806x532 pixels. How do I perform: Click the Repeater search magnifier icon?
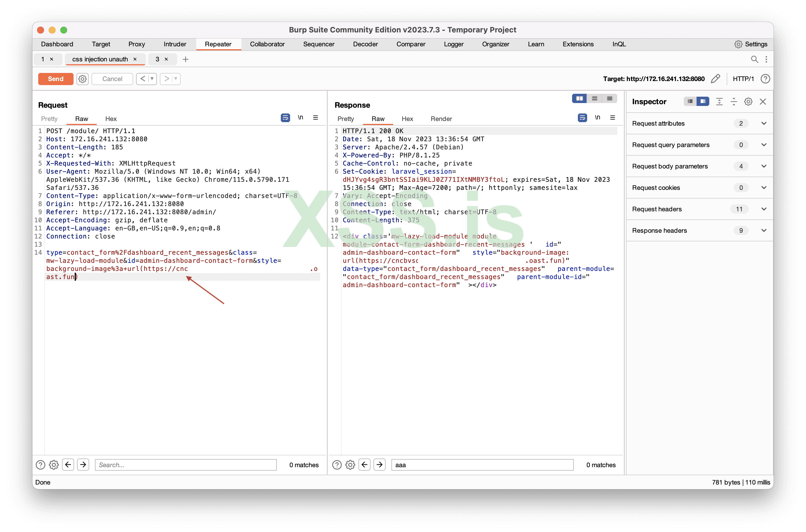[x=754, y=59]
